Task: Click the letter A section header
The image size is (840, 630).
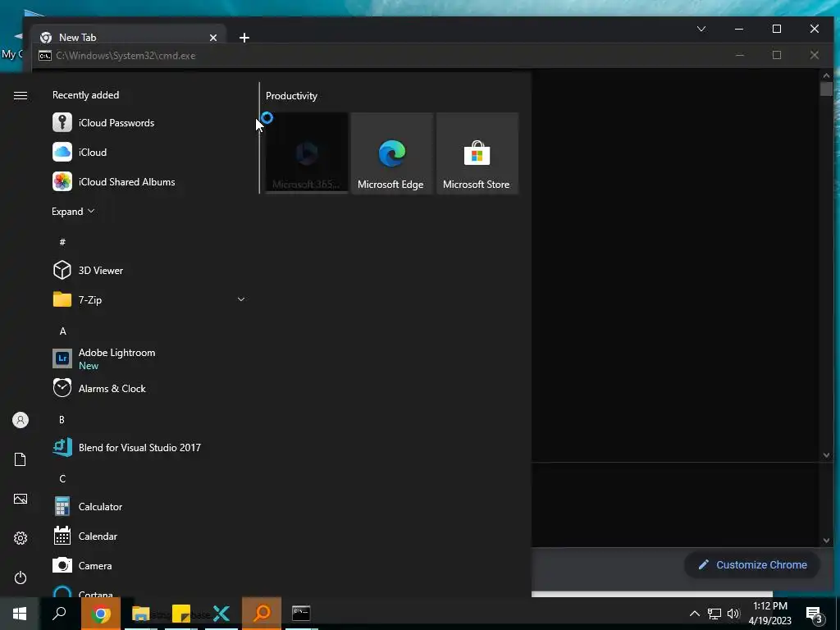Action: click(x=62, y=331)
